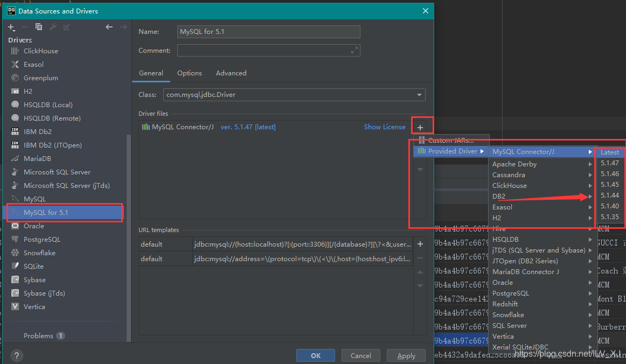This screenshot has width=626, height=364.
Task: Click the duplicate driver icon
Action: (x=39, y=27)
